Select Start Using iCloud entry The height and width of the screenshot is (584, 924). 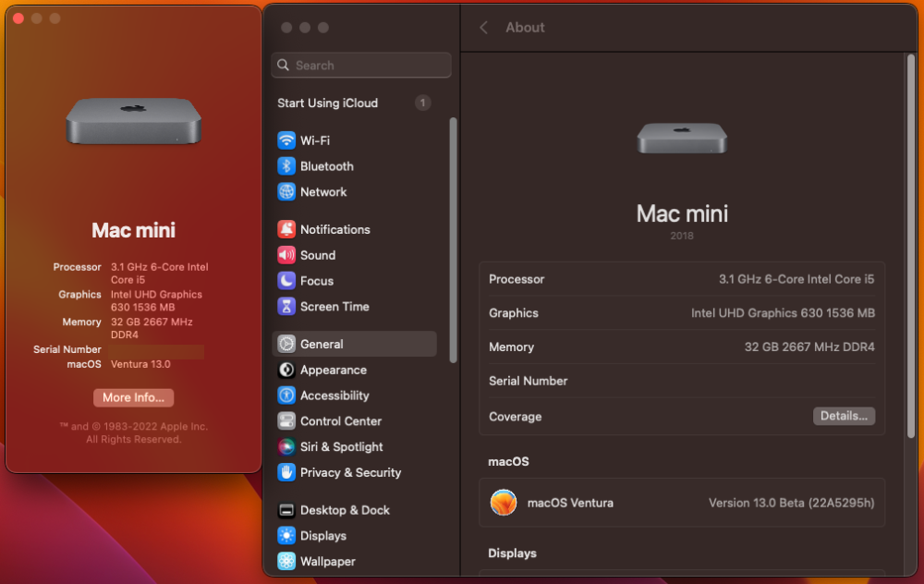point(328,103)
